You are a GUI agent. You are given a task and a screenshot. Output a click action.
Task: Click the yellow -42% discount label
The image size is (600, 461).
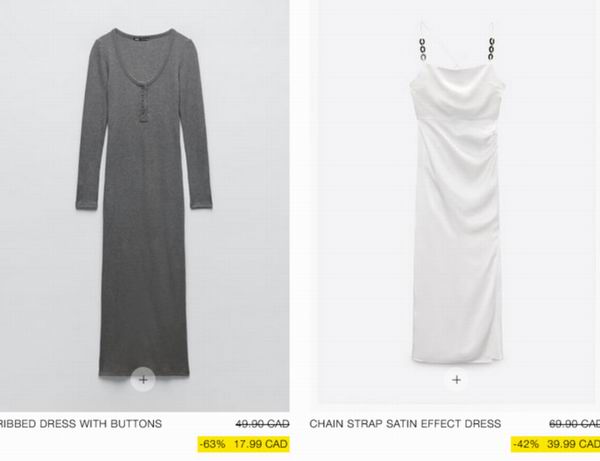[x=526, y=444]
